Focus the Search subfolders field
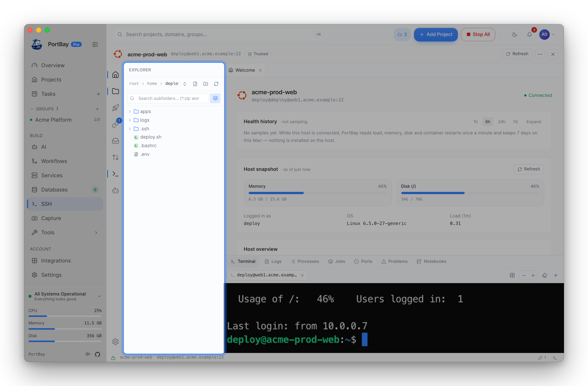The width and height of the screenshot is (588, 386). coord(168,98)
